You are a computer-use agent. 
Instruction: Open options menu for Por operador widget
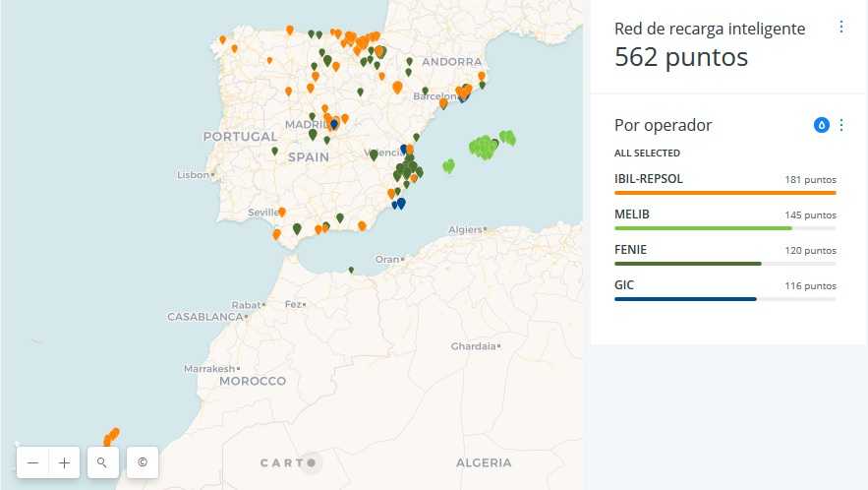[840, 125]
